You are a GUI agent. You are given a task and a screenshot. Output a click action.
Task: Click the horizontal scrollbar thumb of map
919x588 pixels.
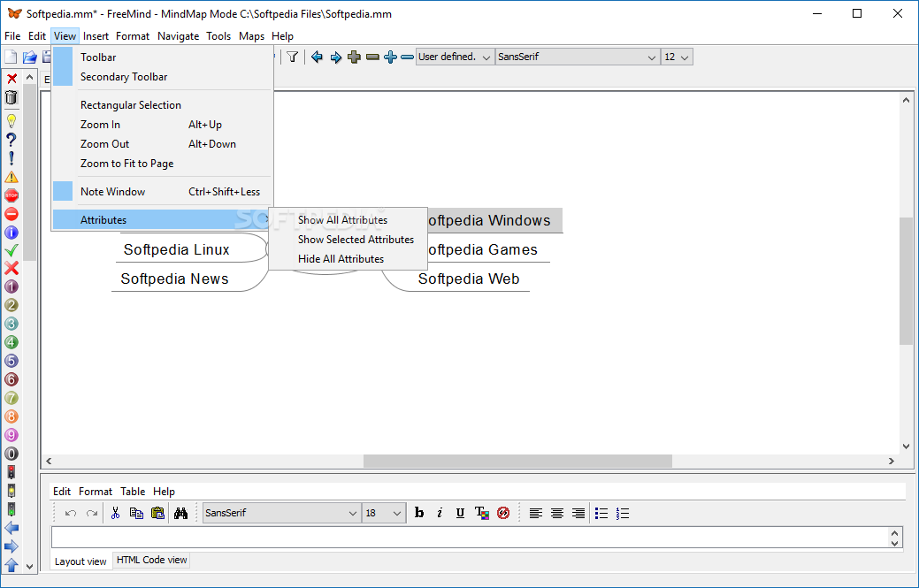517,461
